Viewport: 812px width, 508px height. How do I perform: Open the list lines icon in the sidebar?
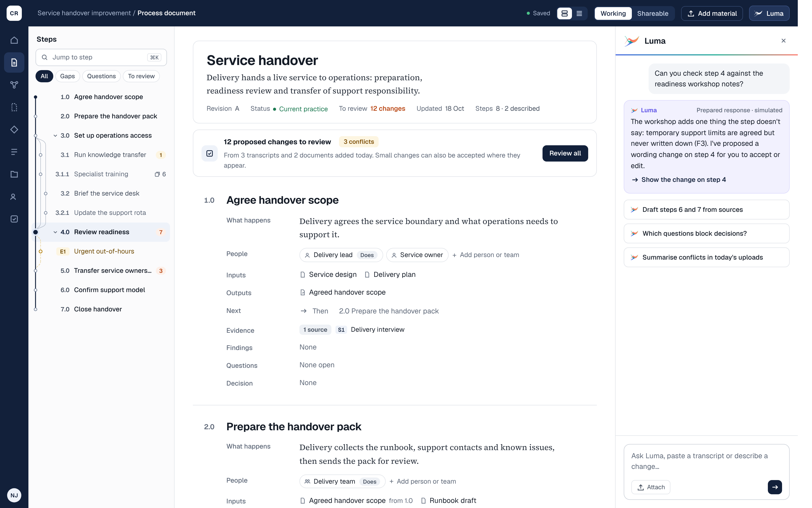(x=14, y=152)
